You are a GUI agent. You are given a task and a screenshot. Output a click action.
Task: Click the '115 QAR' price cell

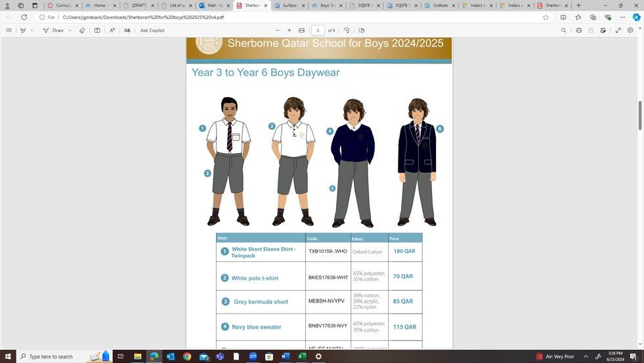click(404, 327)
